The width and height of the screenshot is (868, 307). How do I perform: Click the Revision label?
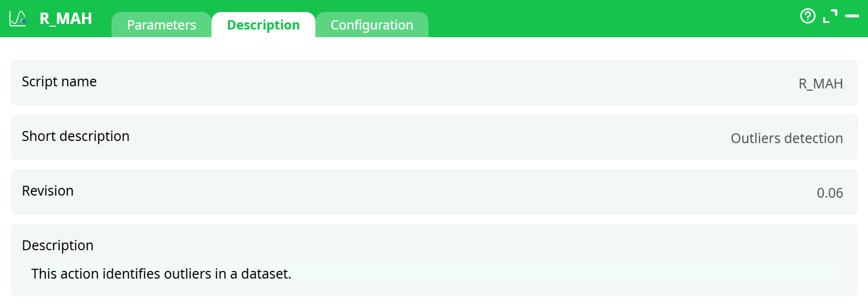tap(48, 191)
